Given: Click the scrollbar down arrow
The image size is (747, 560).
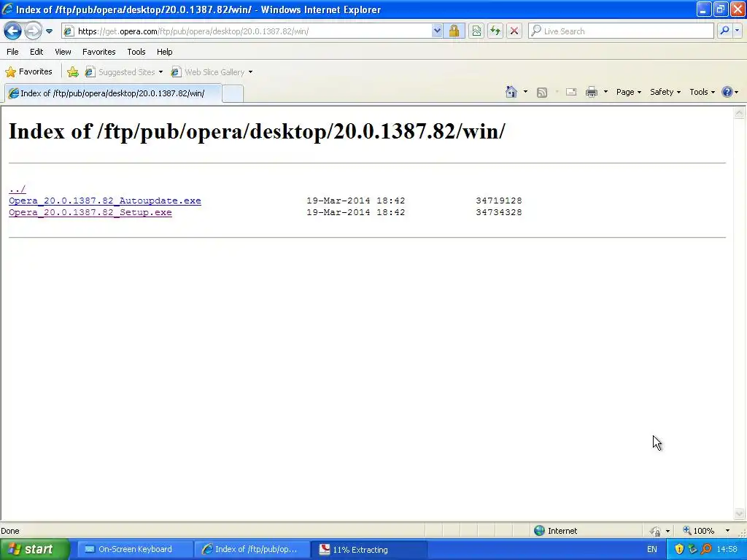Looking at the screenshot, I should [740, 513].
